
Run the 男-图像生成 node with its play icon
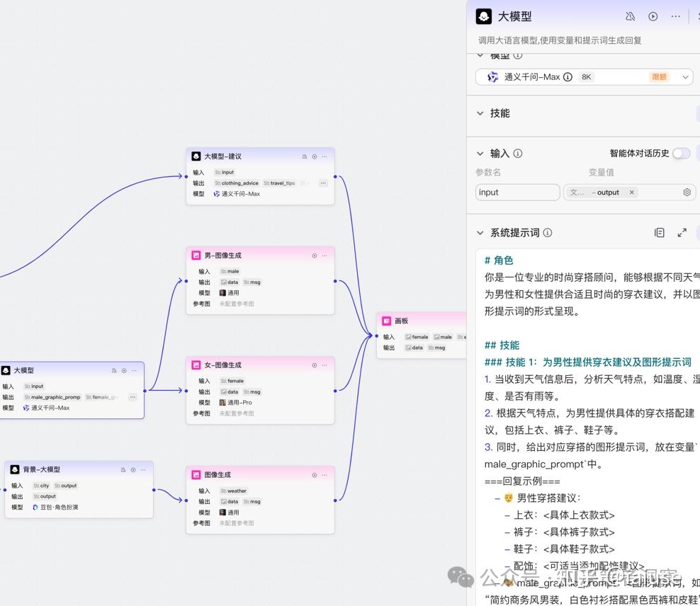315,256
